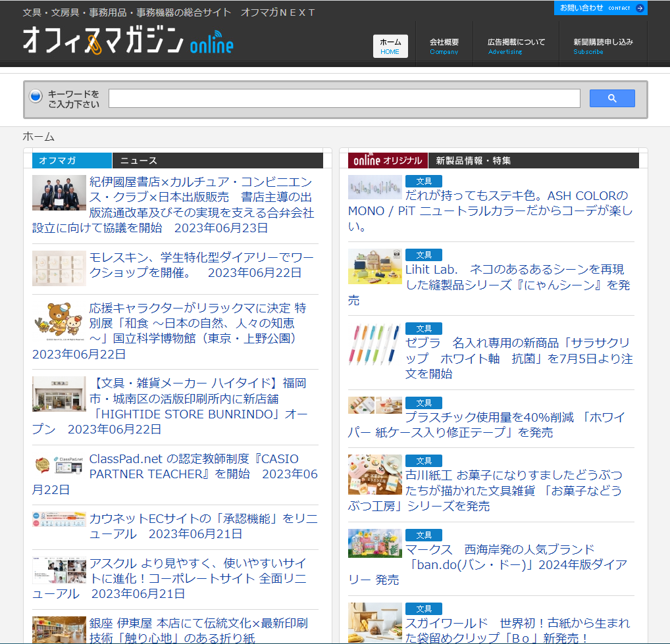Screen dimensions: 670x644
Task: Open the ClassPad.net CASIO PARTNER TEACHER link
Action: click(175, 474)
